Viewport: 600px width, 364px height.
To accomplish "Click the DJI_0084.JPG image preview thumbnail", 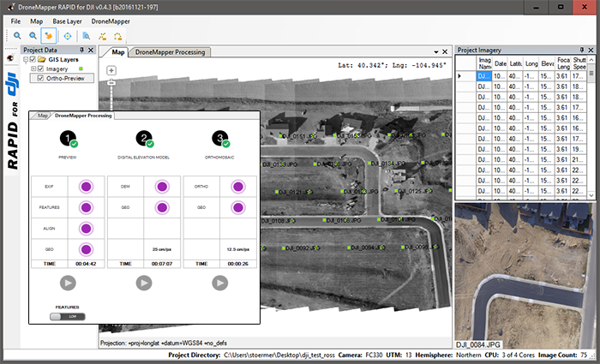I will click(x=525, y=274).
